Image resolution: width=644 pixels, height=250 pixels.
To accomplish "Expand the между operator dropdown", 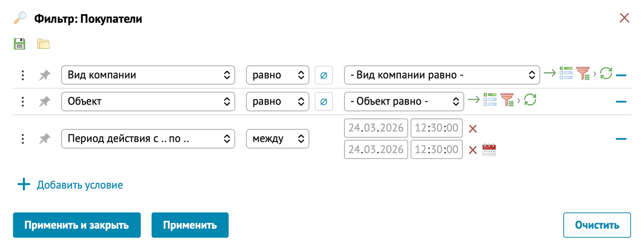I will [x=277, y=139].
